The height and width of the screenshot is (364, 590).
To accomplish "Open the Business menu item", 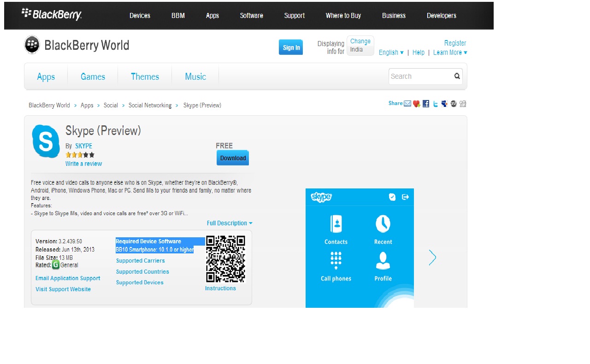I will pyautogui.click(x=394, y=16).
